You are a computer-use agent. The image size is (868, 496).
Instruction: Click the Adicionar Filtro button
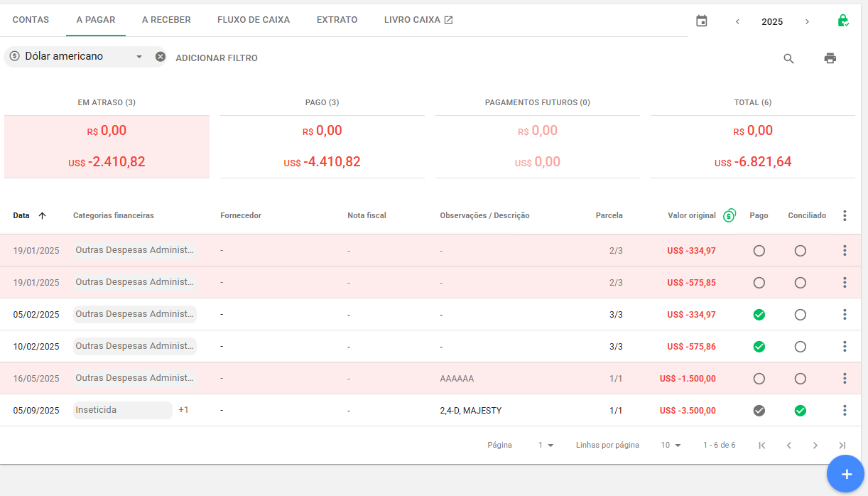[x=217, y=58]
